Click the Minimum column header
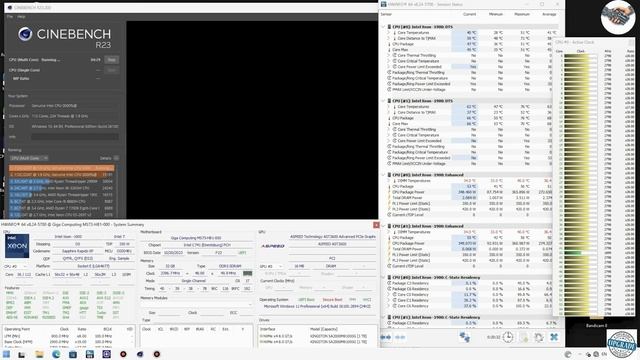 (x=496, y=14)
